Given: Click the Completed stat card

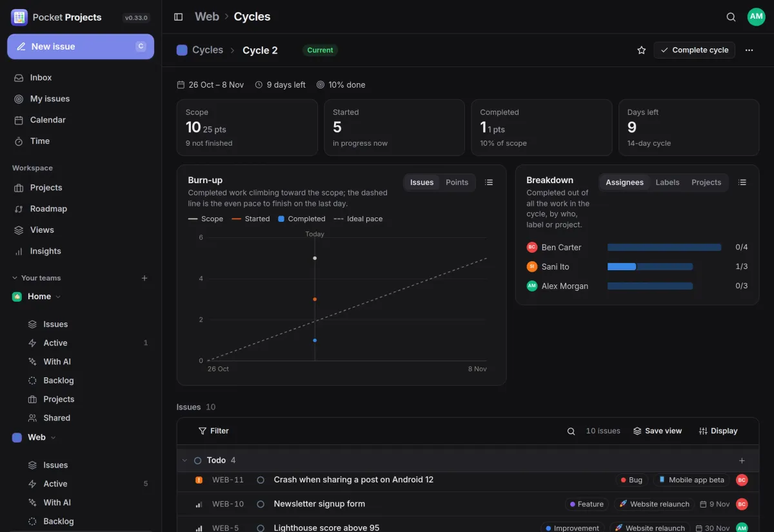Looking at the screenshot, I should pos(542,128).
